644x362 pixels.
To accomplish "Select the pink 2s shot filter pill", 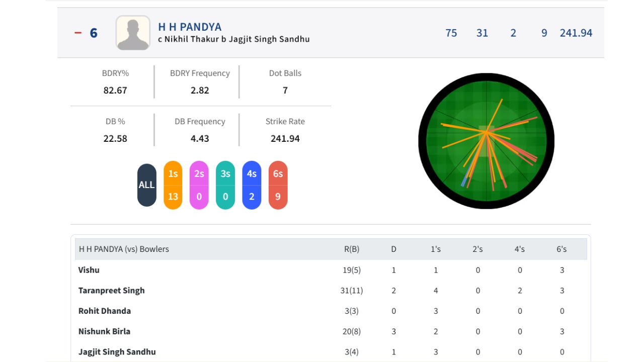I will [199, 185].
